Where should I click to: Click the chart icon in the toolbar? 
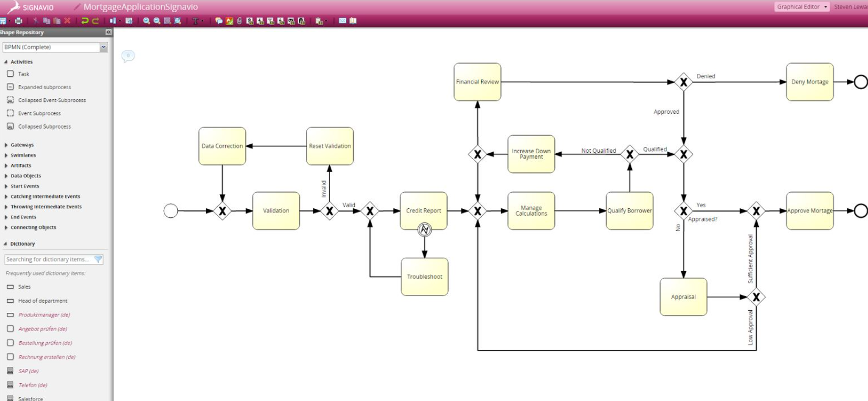(229, 21)
